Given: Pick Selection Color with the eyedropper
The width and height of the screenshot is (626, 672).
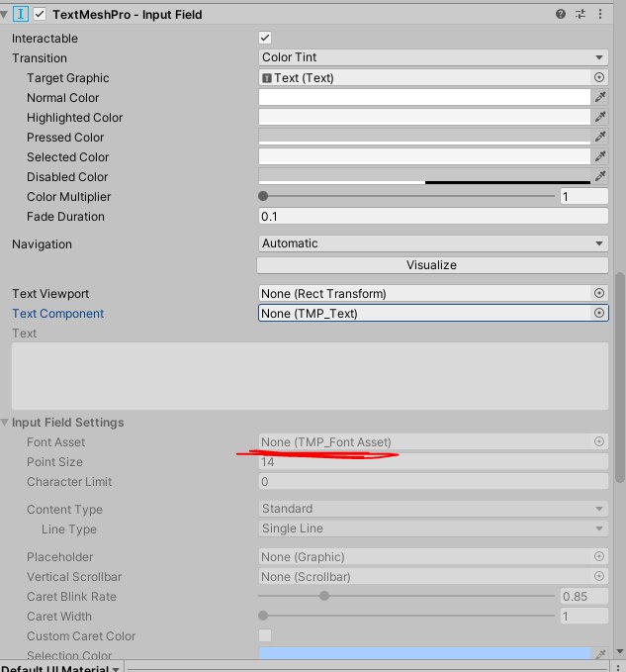Looking at the screenshot, I should tap(600, 654).
